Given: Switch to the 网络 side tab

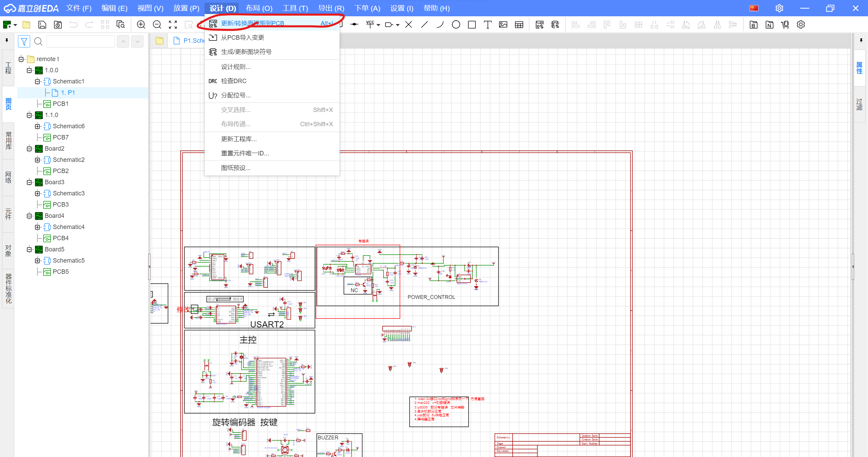Looking at the screenshot, I should (8, 177).
